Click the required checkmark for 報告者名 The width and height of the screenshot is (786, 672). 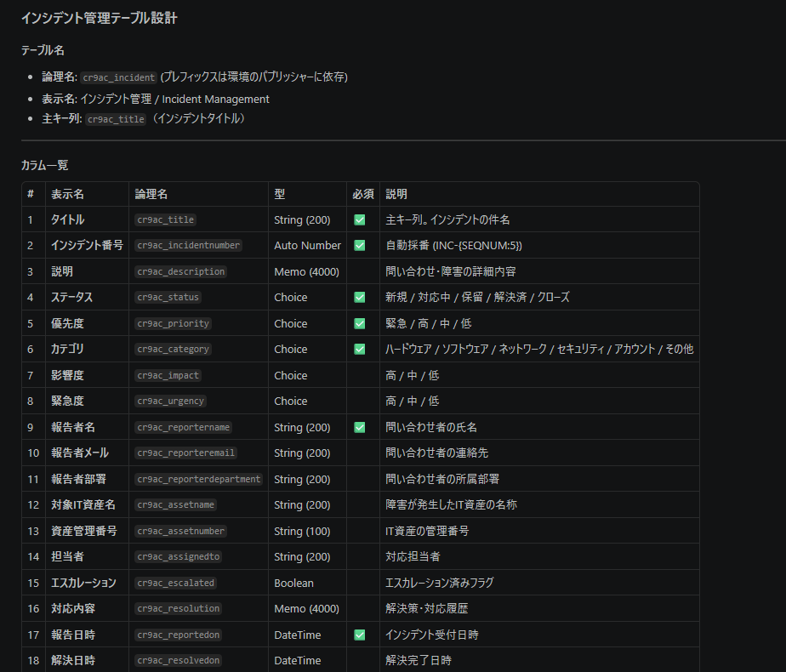[x=360, y=427]
